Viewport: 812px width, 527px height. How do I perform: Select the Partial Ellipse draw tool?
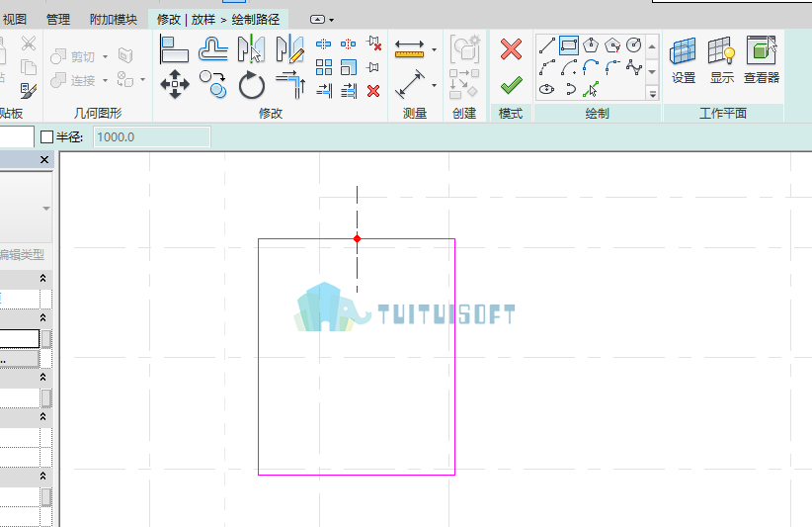coord(570,89)
